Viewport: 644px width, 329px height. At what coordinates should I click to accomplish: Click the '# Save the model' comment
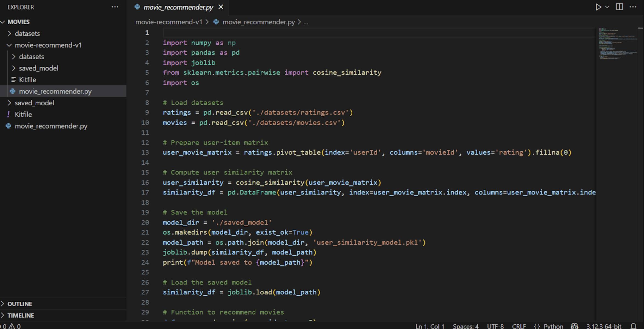(195, 212)
